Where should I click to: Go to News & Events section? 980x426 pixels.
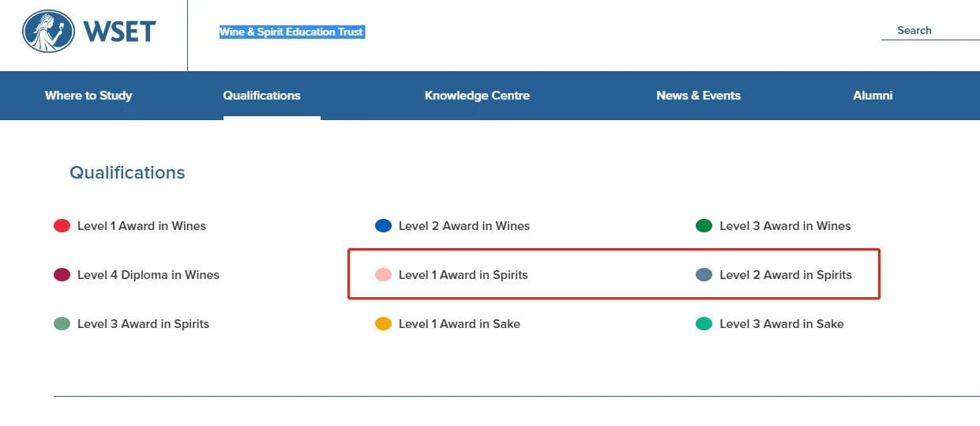click(x=698, y=96)
